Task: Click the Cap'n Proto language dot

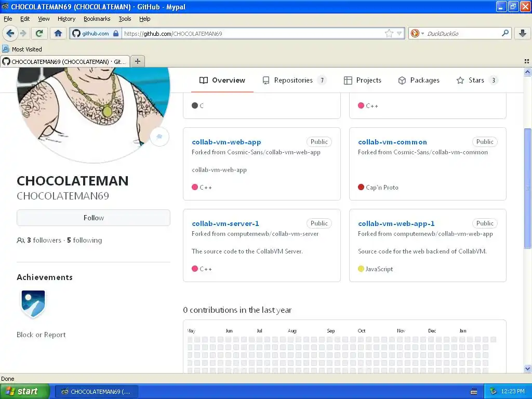Action: [x=361, y=187]
